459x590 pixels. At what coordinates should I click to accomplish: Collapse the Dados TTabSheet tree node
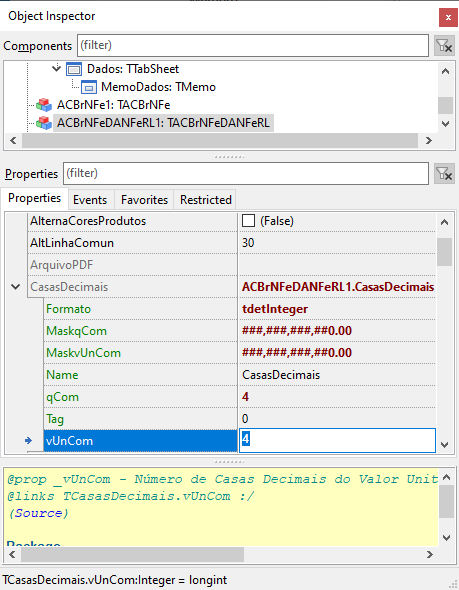[x=56, y=69]
